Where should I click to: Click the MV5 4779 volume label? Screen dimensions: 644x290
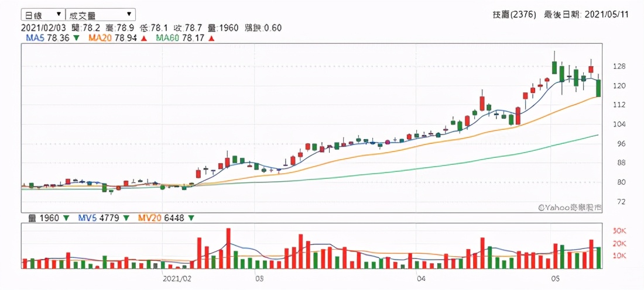[x=98, y=218]
